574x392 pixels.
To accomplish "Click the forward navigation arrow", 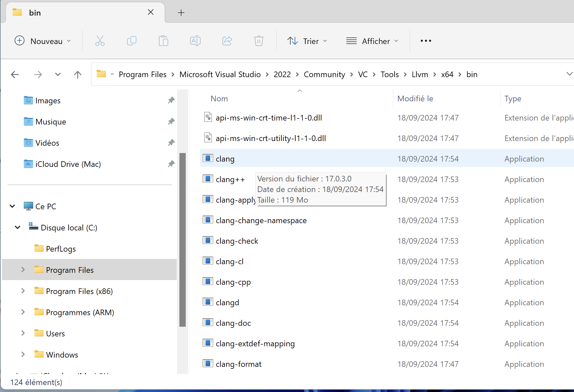I will [38, 74].
